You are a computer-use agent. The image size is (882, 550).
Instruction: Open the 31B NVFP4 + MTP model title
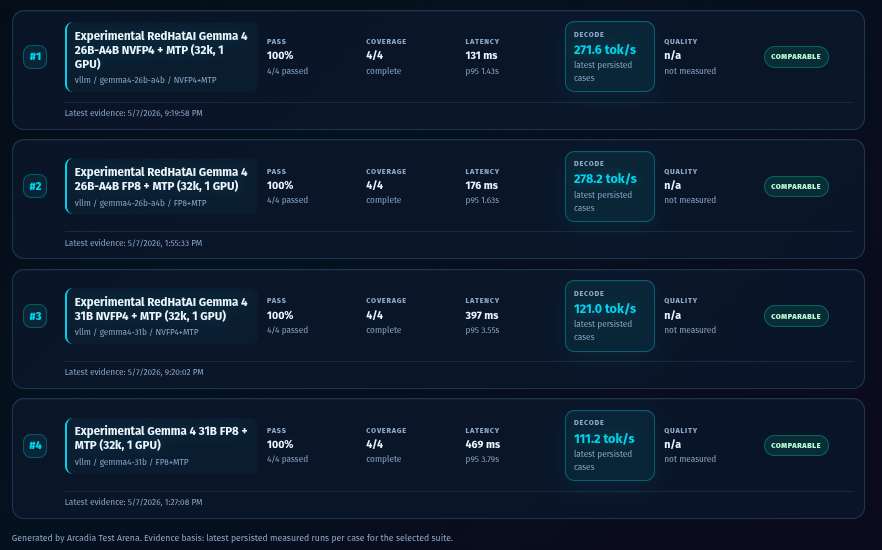161,309
